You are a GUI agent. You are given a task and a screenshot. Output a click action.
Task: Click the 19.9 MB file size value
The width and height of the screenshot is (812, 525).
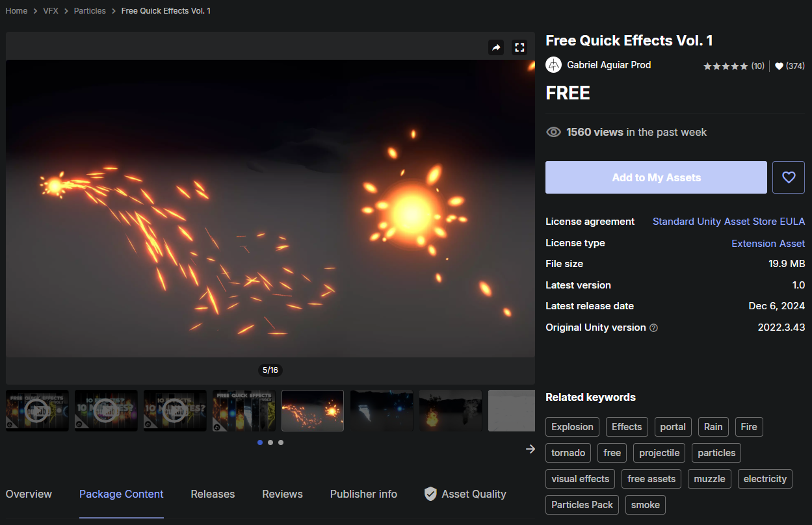click(x=787, y=264)
